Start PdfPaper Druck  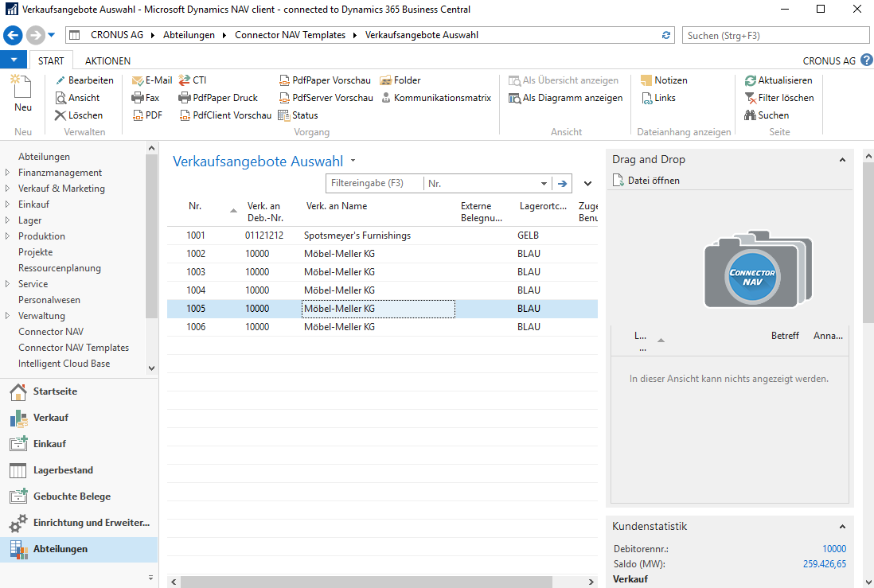(218, 98)
